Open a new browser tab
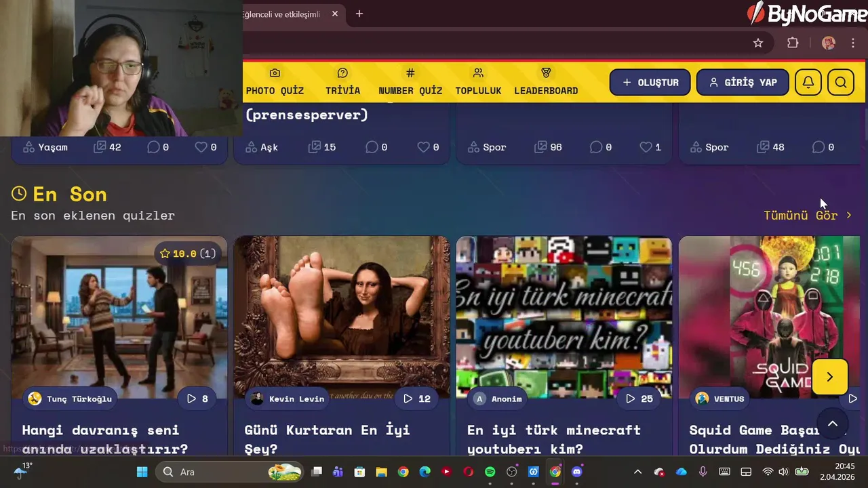Viewport: 868px width, 488px height. tap(359, 14)
